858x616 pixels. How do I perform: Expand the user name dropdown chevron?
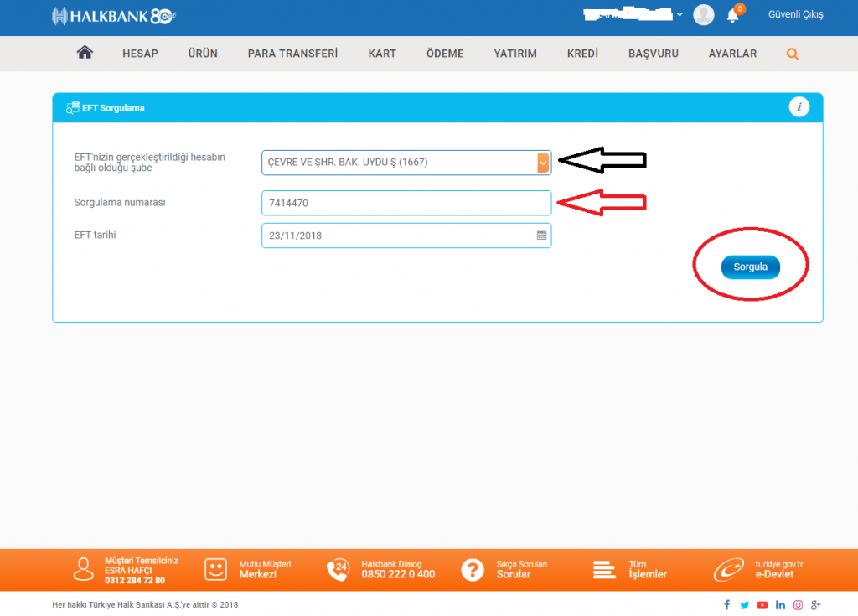click(x=680, y=14)
